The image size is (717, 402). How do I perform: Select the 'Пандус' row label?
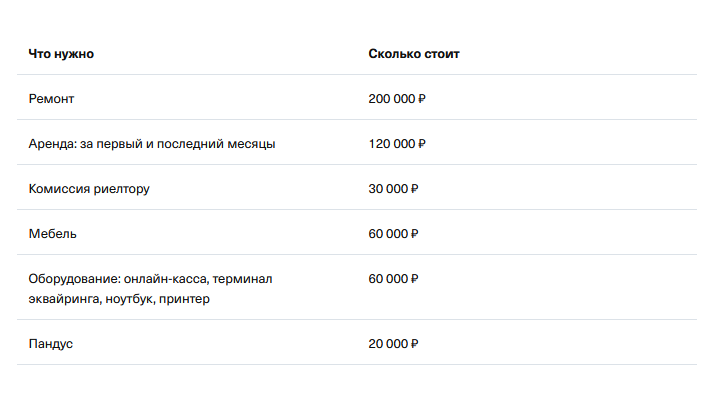(x=51, y=344)
